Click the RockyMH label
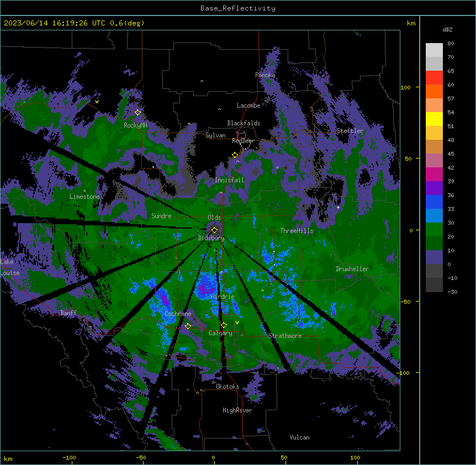The image size is (476, 465). (x=135, y=125)
